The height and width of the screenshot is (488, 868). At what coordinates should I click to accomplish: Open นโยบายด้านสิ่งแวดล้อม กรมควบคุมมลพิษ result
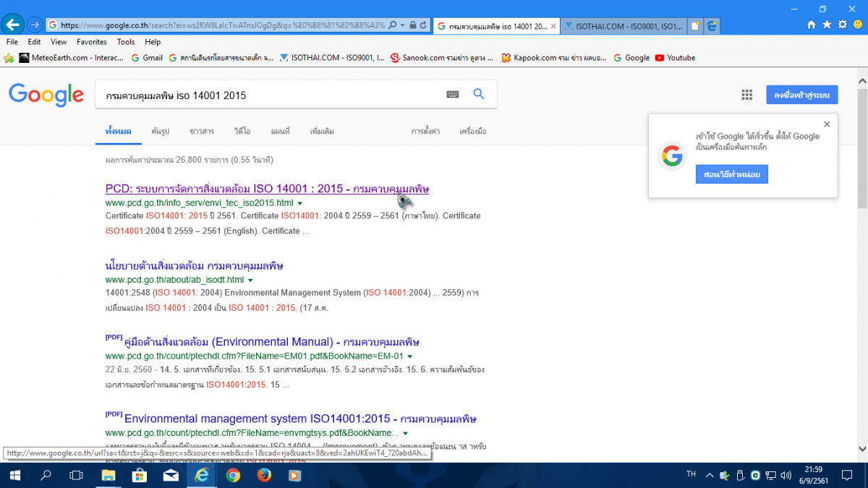coord(195,265)
